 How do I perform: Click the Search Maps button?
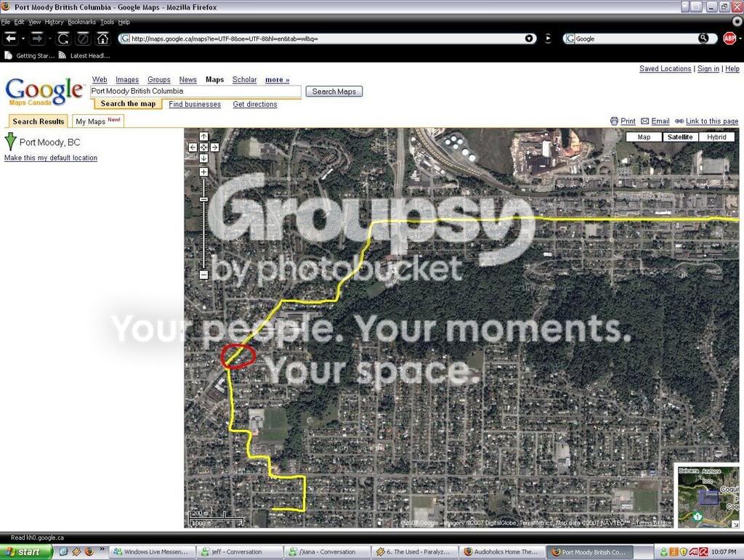coord(334,92)
